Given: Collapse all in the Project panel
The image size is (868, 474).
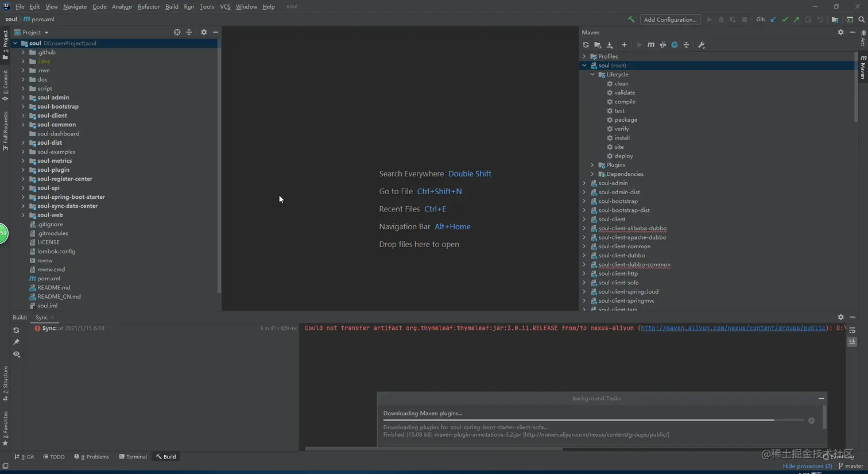Looking at the screenshot, I should (x=189, y=32).
